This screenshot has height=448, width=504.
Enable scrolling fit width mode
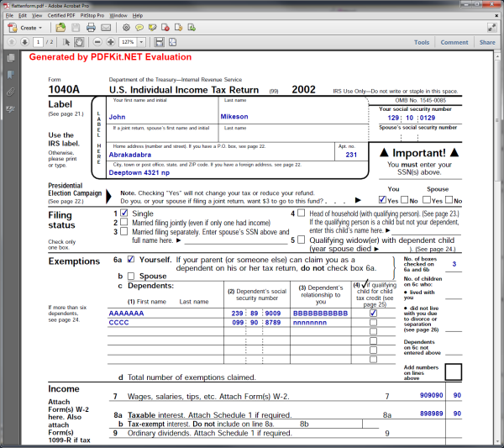(x=159, y=42)
